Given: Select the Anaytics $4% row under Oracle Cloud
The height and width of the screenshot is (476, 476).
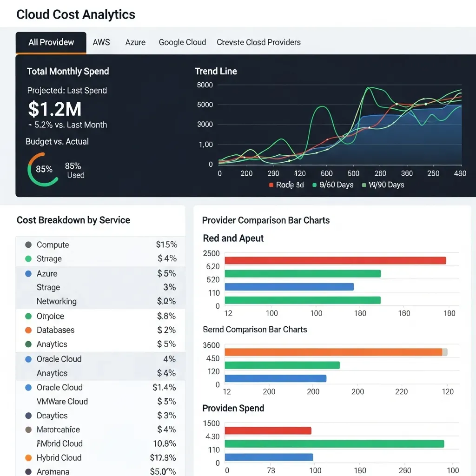Looking at the screenshot, I should (x=100, y=373).
